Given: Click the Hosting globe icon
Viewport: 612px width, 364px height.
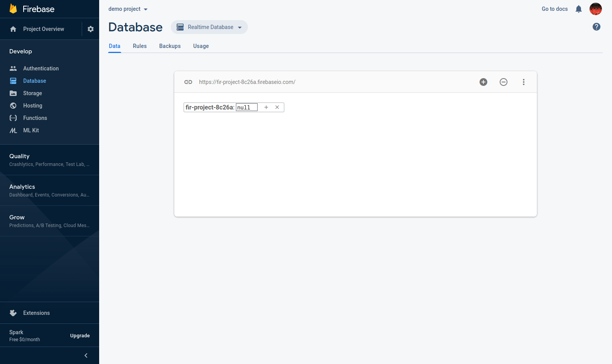Looking at the screenshot, I should pos(13,106).
